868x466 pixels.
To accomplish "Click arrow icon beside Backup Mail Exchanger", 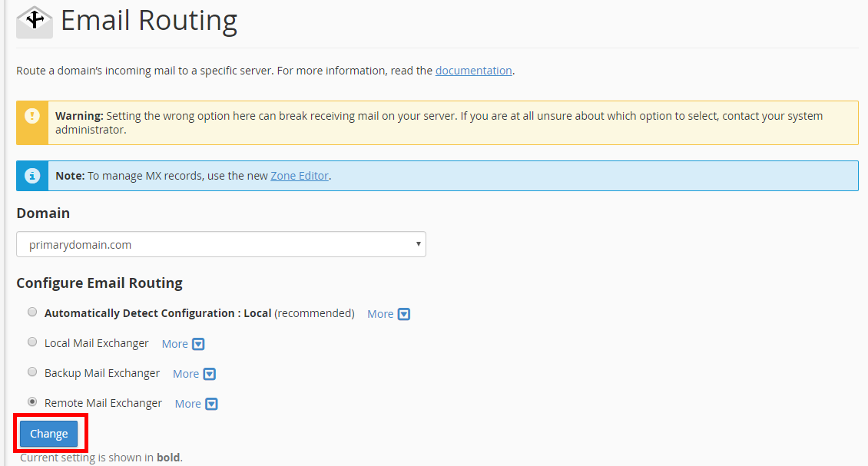I will coord(209,374).
